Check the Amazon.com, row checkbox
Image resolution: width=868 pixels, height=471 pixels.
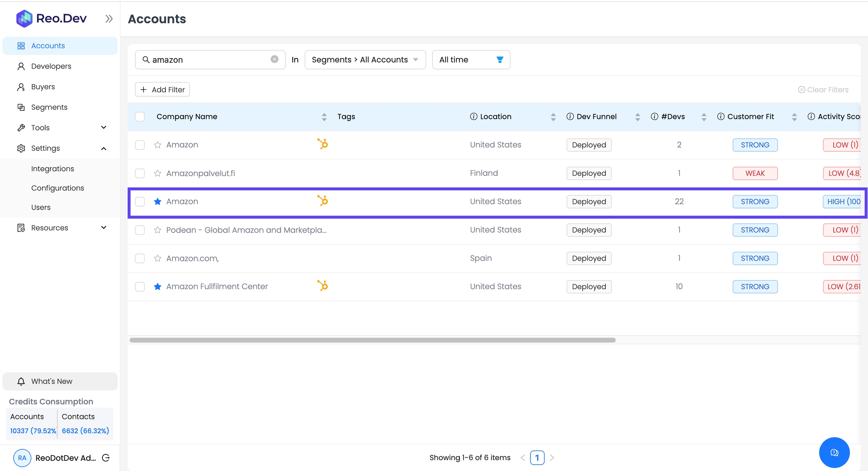140,258
